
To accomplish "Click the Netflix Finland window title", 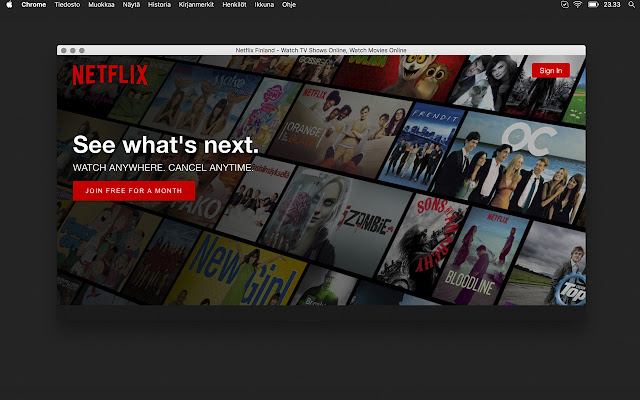I will (321, 50).
